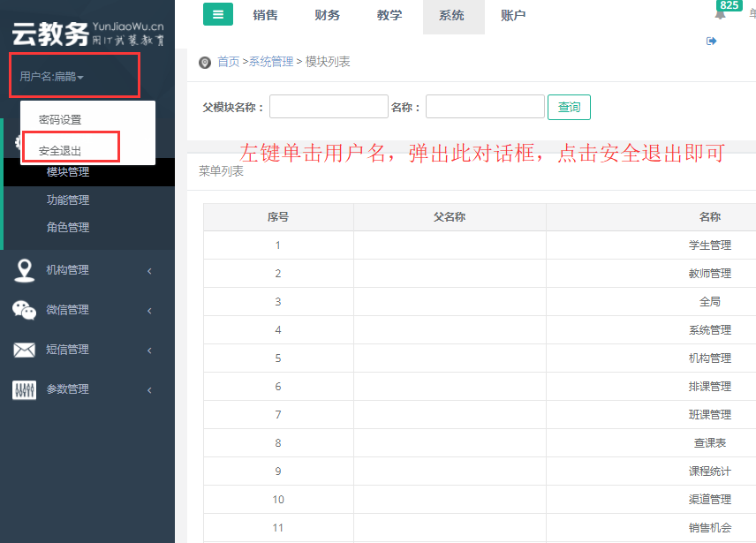The image size is (756, 543).
Task: Click the envelope icon beside 短信管理
Action: pos(24,350)
